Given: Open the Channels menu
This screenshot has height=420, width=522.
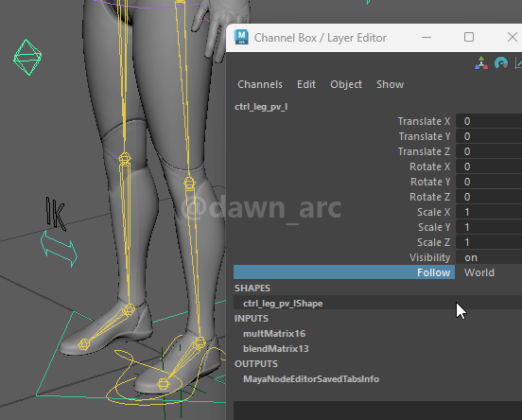Looking at the screenshot, I should tap(260, 84).
